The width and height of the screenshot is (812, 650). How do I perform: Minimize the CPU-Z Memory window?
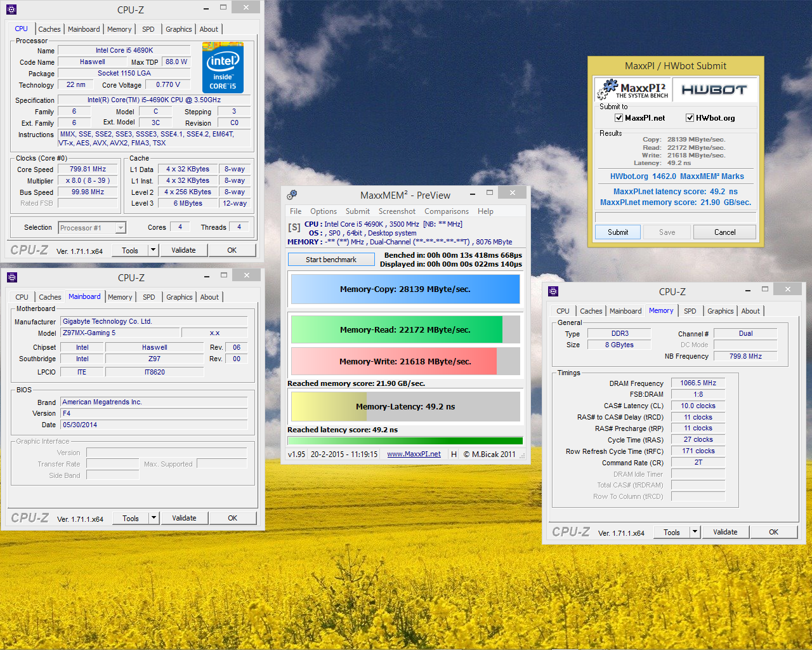pos(749,290)
